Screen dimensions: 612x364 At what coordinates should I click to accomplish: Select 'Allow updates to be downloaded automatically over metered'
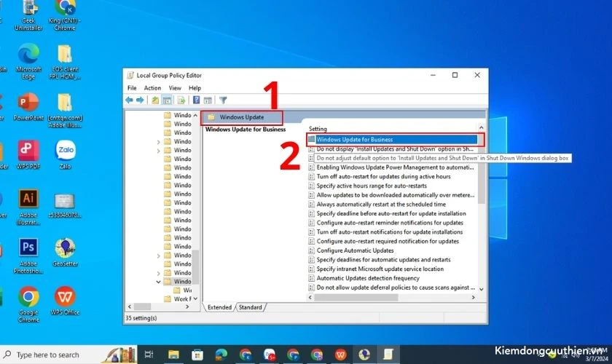pyautogui.click(x=392, y=195)
